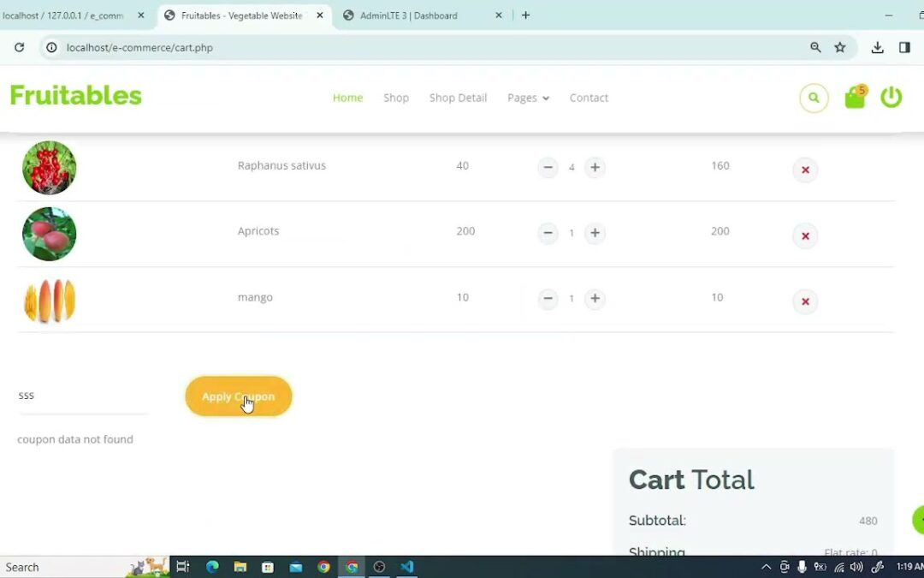Close the Fruitables tab
This screenshot has height=578, width=924.
pyautogui.click(x=319, y=15)
